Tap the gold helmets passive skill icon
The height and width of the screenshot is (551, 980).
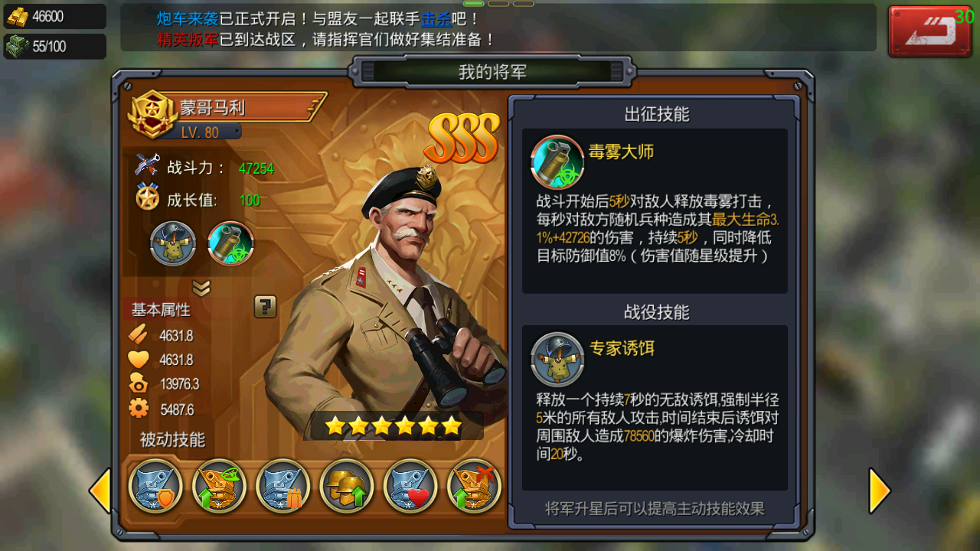pos(346,486)
